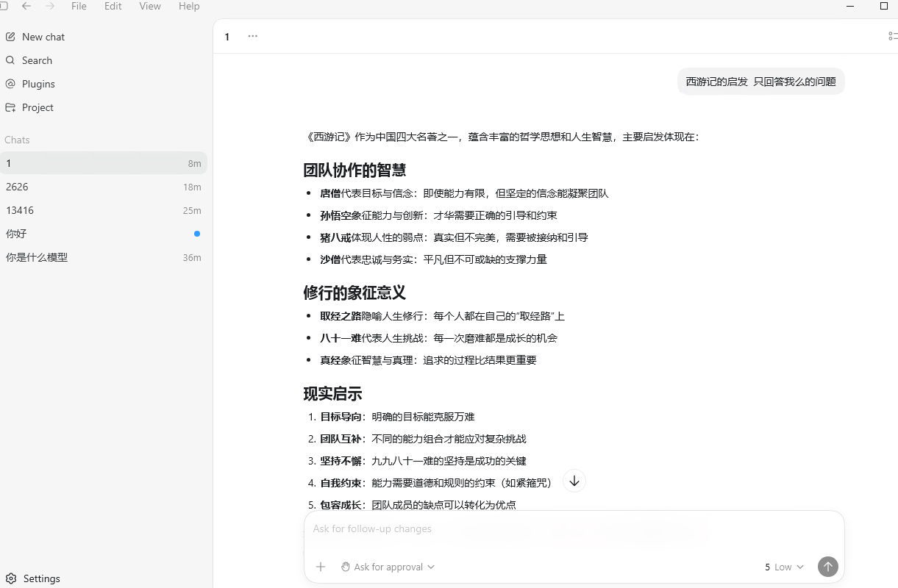Open chat named 13416

pyautogui.click(x=104, y=210)
